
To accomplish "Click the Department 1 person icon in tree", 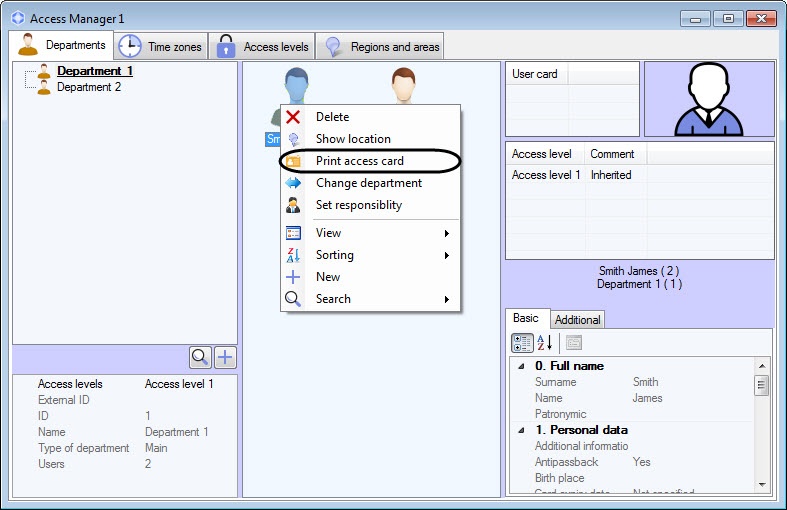I will click(44, 71).
